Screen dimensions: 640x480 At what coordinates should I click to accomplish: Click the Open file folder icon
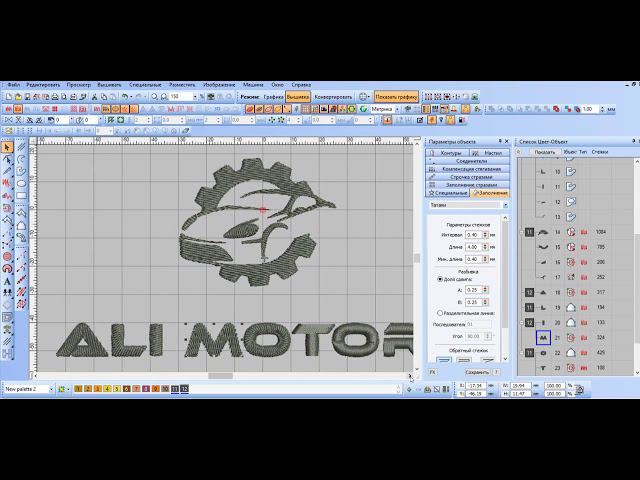[18, 97]
